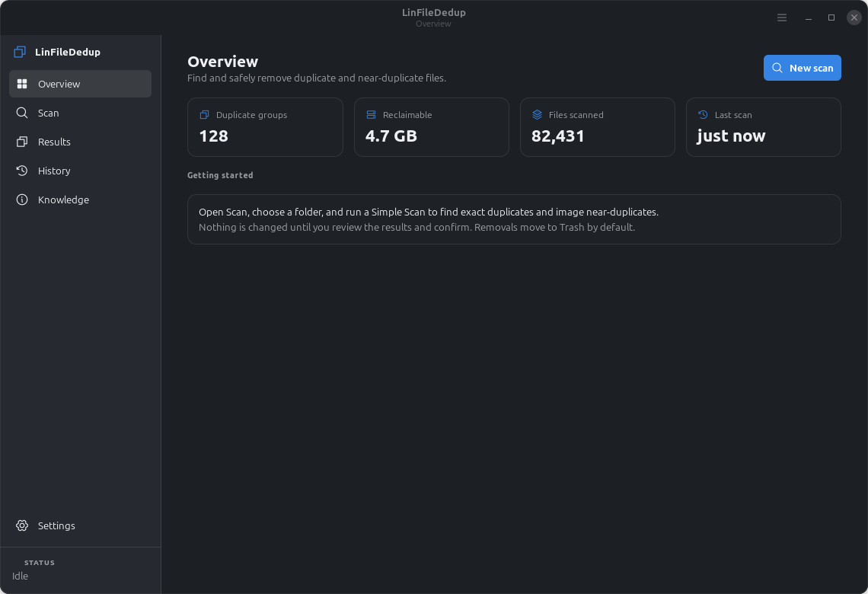Click the Getting started heading

pyautogui.click(x=220, y=175)
